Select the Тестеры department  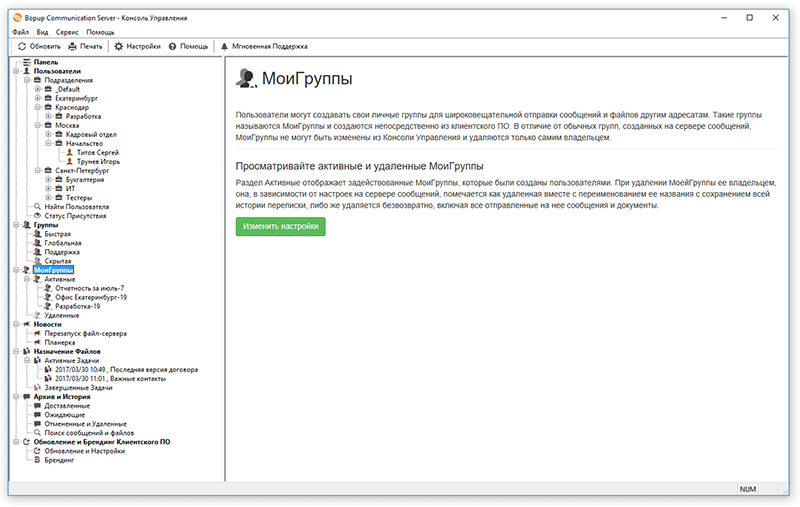[79, 198]
